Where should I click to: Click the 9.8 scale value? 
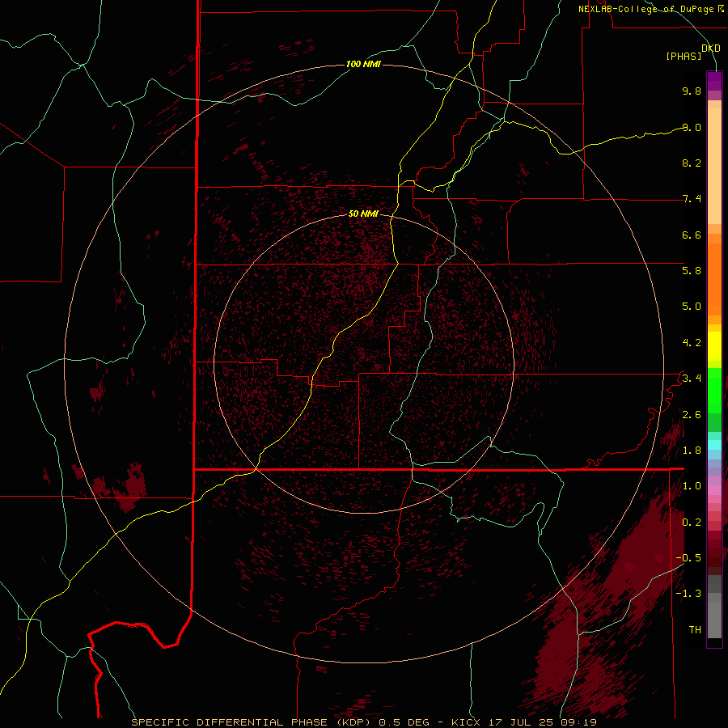coord(692,91)
